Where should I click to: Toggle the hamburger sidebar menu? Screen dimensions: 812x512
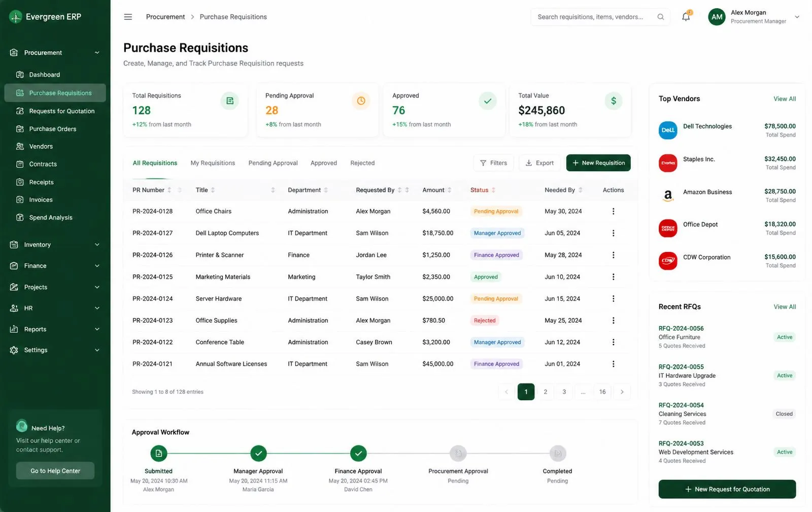tap(128, 17)
